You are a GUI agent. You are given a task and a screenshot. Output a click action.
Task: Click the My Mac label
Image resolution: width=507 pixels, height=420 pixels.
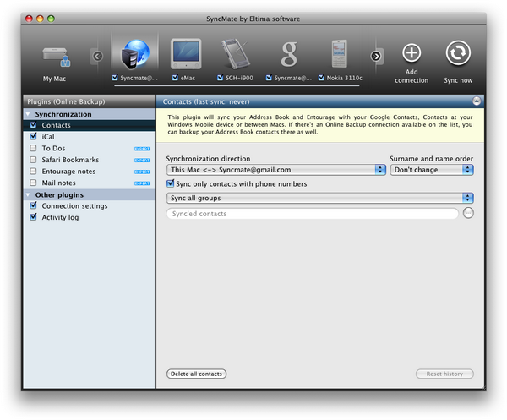54,79
